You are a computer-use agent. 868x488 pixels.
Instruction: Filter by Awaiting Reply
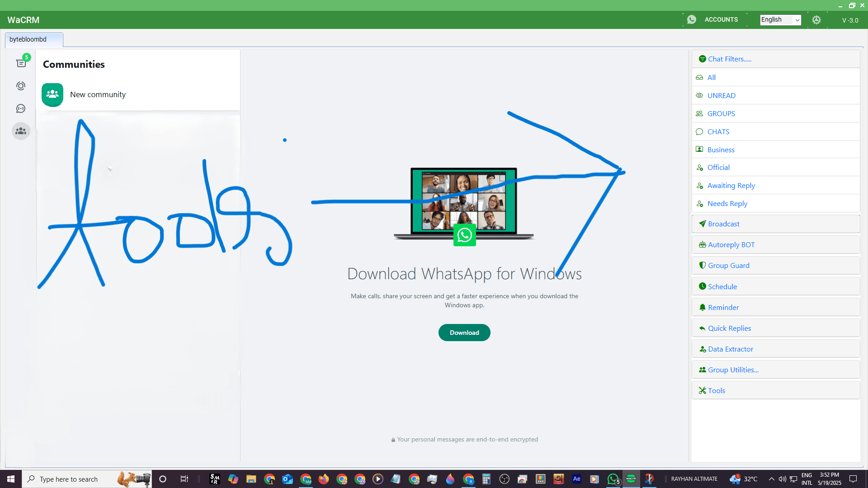(x=776, y=185)
